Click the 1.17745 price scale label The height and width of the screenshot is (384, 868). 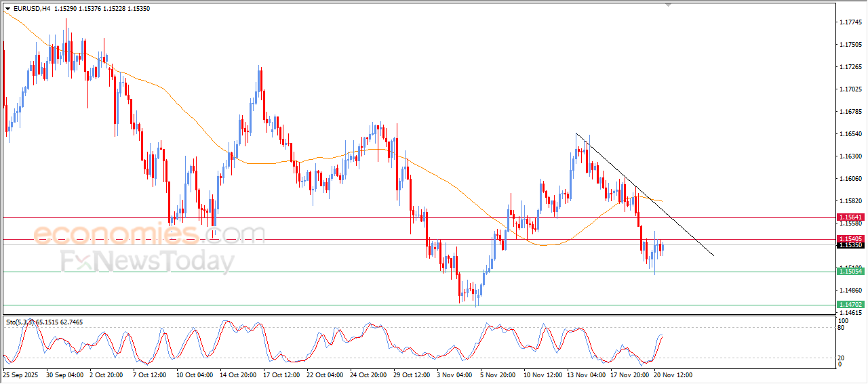[x=850, y=22]
